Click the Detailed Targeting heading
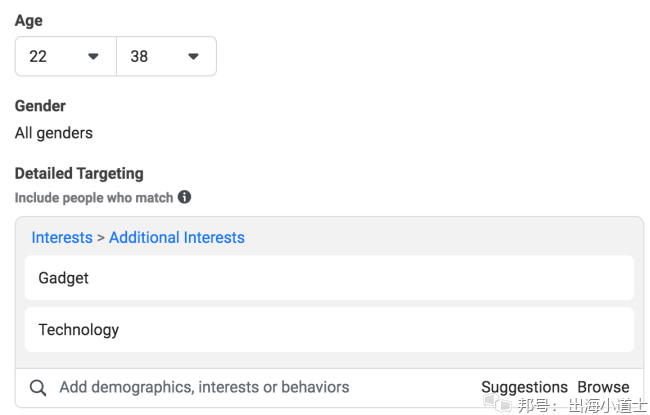Image resolution: width=650 pixels, height=415 pixels. [x=79, y=173]
